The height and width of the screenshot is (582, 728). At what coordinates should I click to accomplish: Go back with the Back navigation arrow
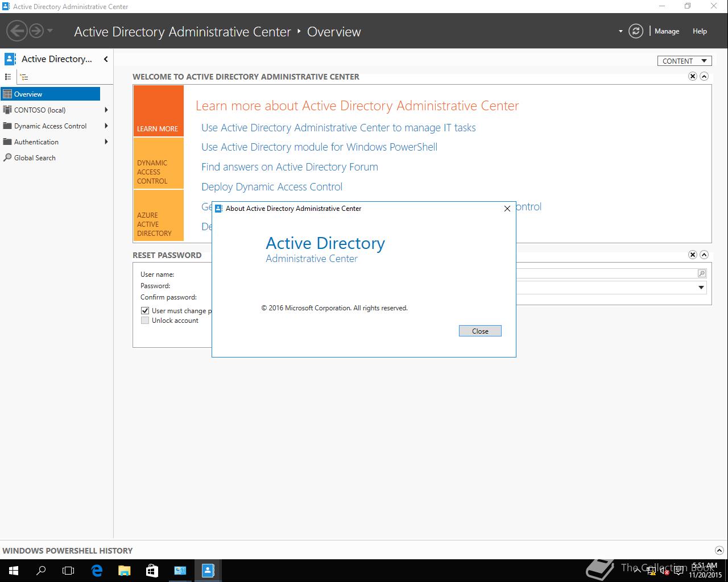[x=18, y=31]
